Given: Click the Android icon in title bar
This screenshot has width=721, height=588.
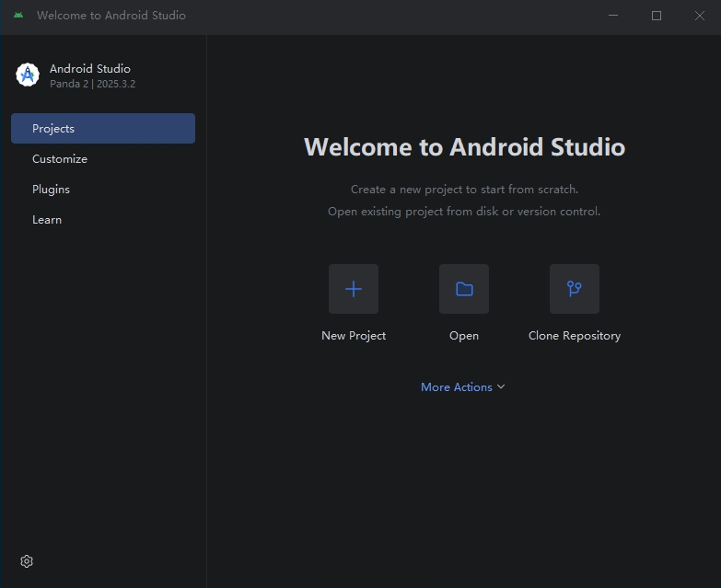Looking at the screenshot, I should (x=18, y=15).
